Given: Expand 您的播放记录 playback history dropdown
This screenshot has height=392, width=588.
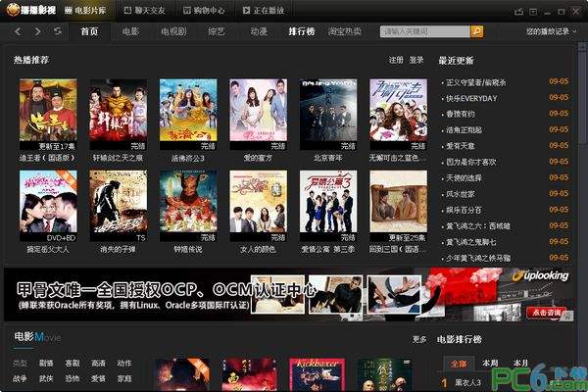Looking at the screenshot, I should pos(551,32).
